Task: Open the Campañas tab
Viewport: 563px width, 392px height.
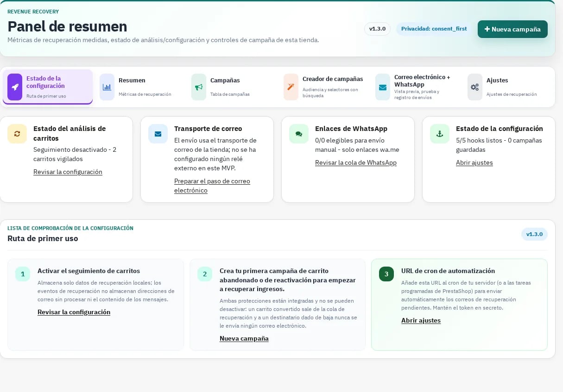Action: (232, 87)
